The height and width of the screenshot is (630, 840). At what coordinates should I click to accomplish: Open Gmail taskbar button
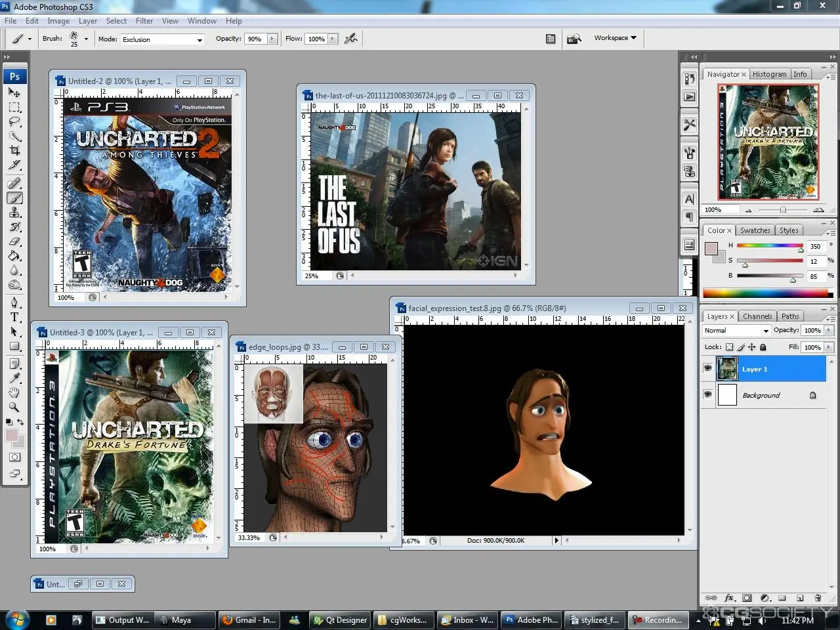tap(249, 619)
